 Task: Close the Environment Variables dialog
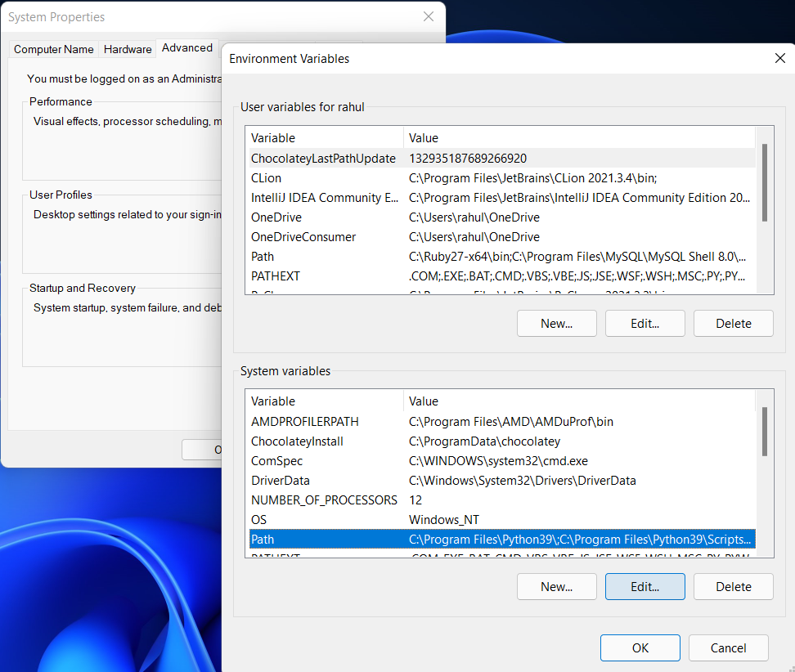tap(779, 58)
